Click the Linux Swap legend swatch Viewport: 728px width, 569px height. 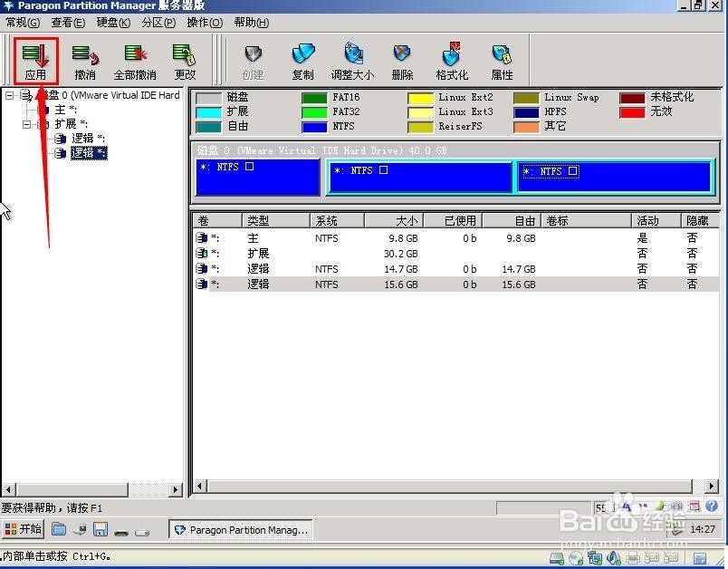(x=526, y=98)
